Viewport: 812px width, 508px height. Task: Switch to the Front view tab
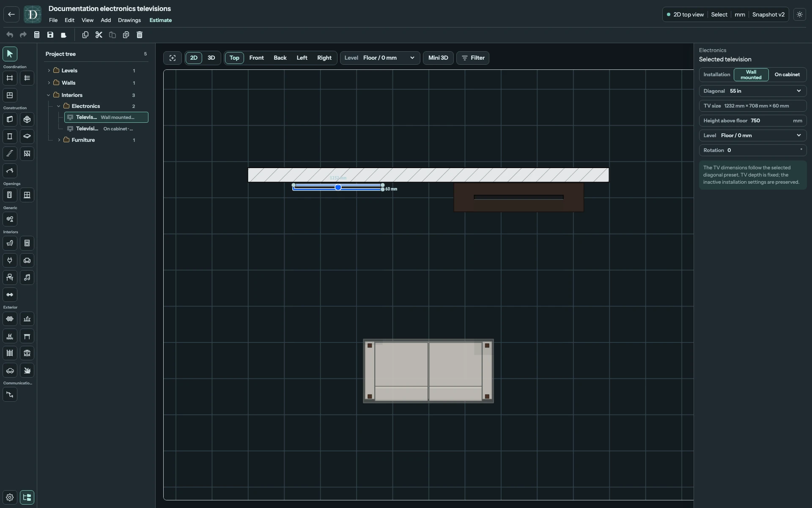click(x=257, y=58)
